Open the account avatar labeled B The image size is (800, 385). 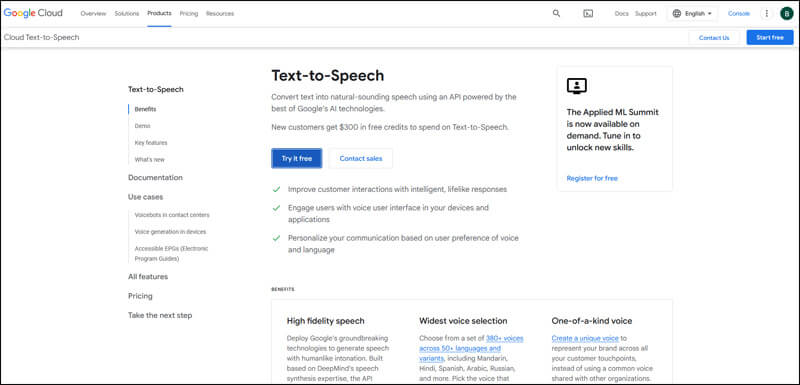786,14
